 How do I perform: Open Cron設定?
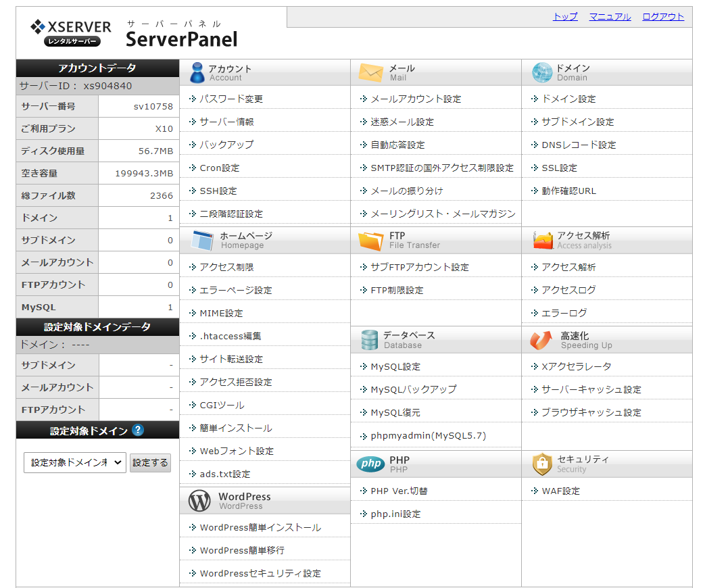[220, 168]
